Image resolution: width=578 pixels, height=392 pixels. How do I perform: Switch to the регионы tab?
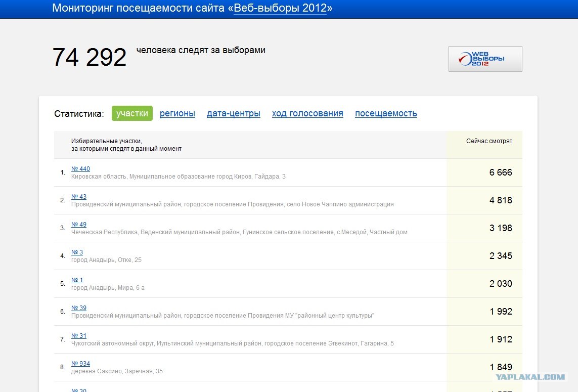[x=177, y=113]
